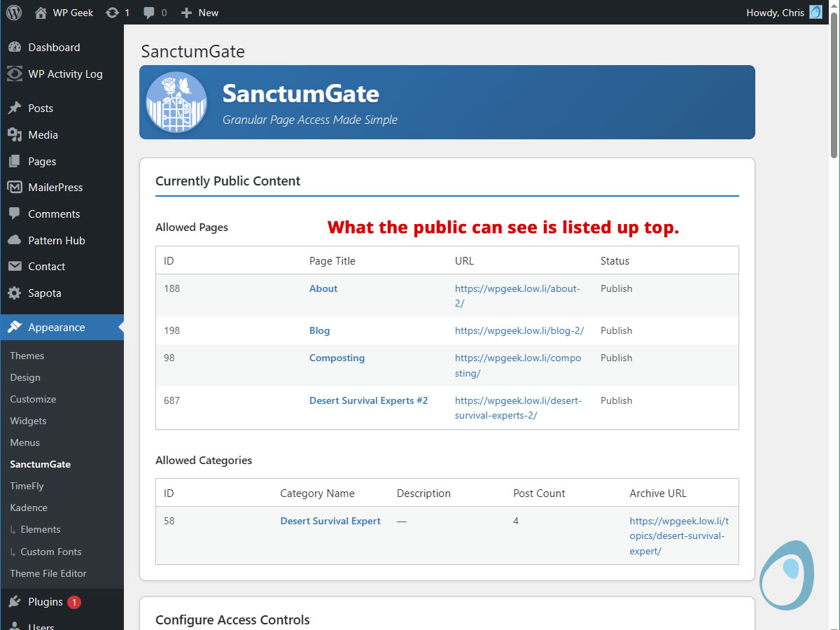The width and height of the screenshot is (840, 630).
Task: Open the Menus submenu item
Action: coord(24,442)
